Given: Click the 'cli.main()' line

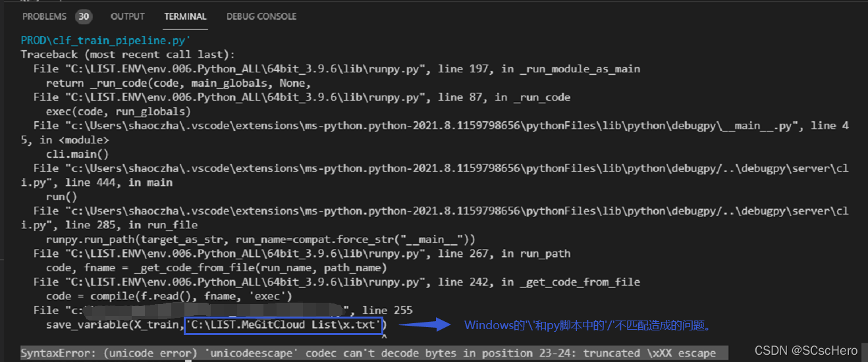Looking at the screenshot, I should point(78,154).
